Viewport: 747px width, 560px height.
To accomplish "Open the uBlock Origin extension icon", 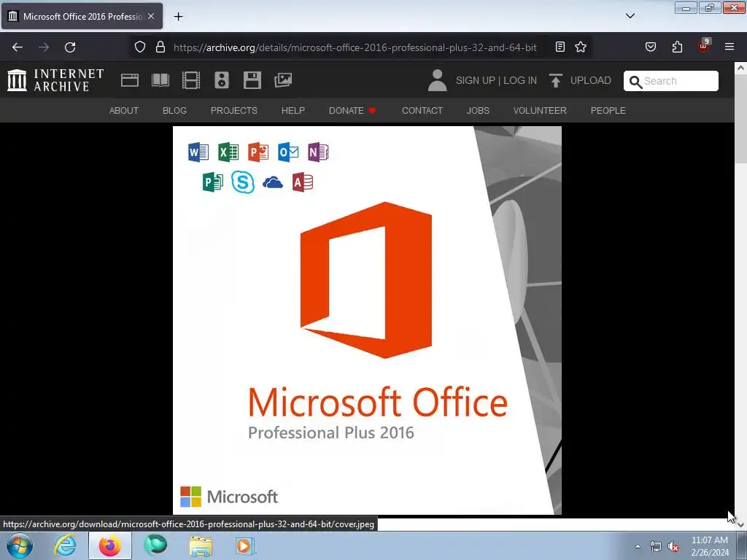I will click(x=703, y=46).
